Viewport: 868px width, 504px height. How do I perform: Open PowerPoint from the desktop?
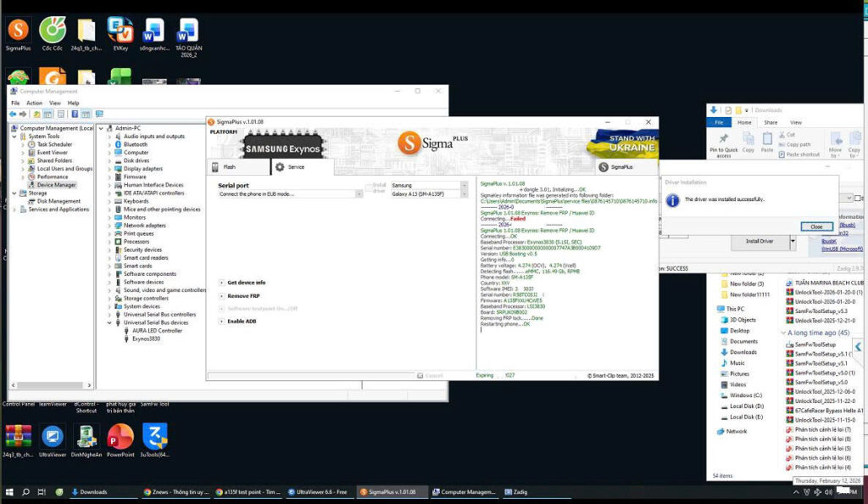120,438
